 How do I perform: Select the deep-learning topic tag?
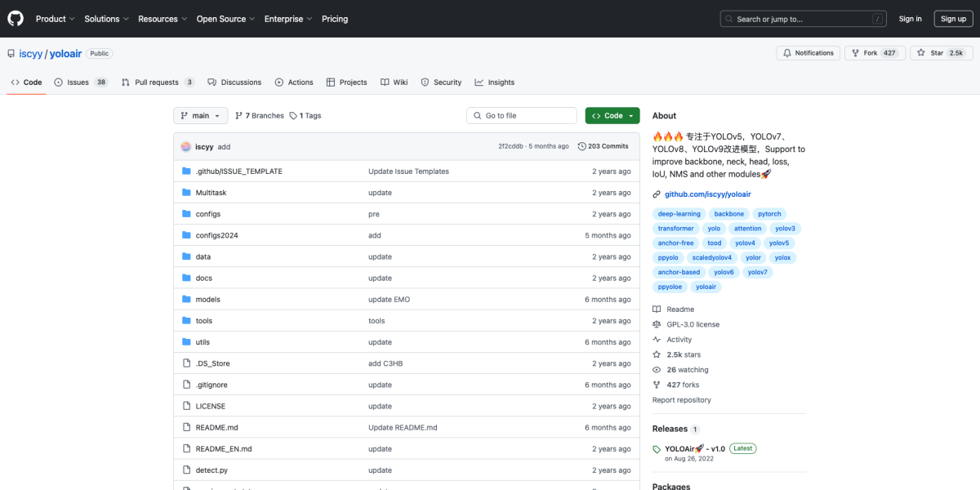(x=679, y=214)
